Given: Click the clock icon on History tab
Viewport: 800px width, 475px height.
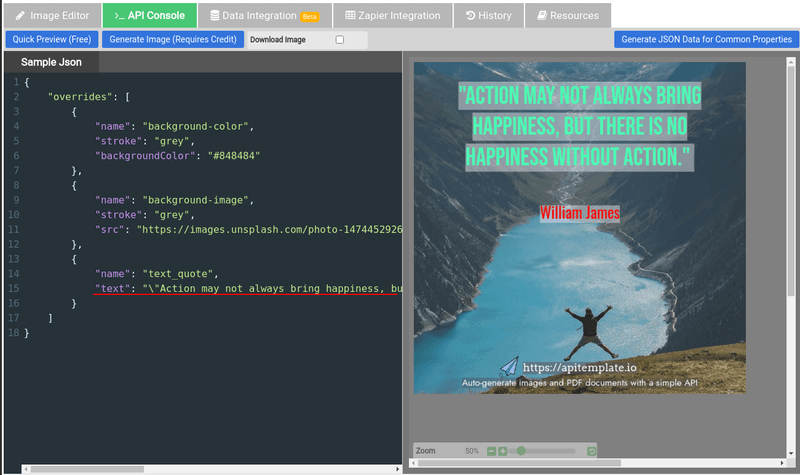Looking at the screenshot, I should (470, 15).
